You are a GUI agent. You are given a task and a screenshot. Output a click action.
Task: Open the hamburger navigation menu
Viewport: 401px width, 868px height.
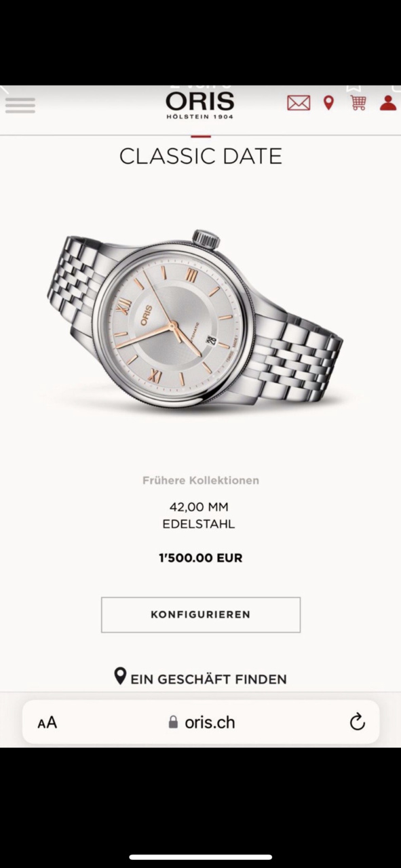20,105
